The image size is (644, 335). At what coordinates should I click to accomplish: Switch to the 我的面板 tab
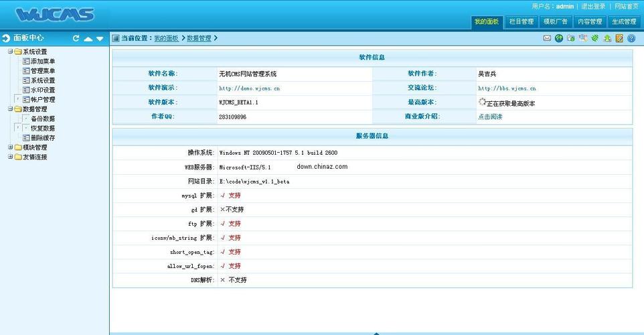pyautogui.click(x=487, y=21)
